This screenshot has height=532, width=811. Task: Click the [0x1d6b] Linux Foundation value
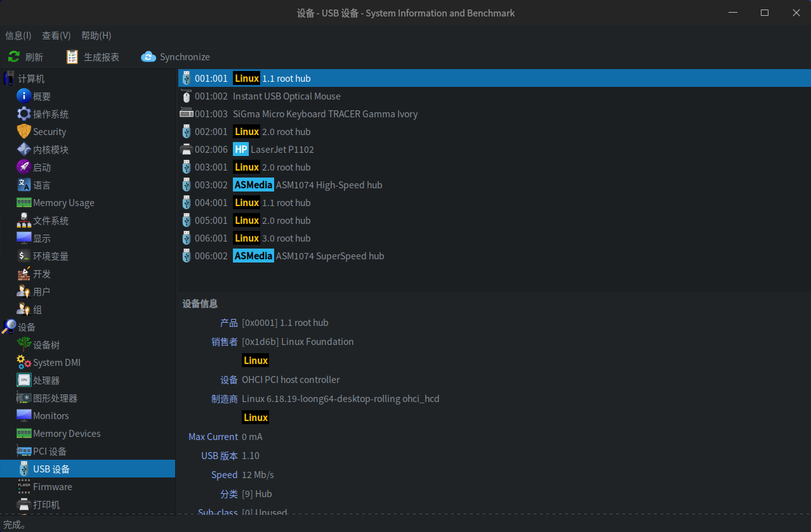pyautogui.click(x=298, y=341)
